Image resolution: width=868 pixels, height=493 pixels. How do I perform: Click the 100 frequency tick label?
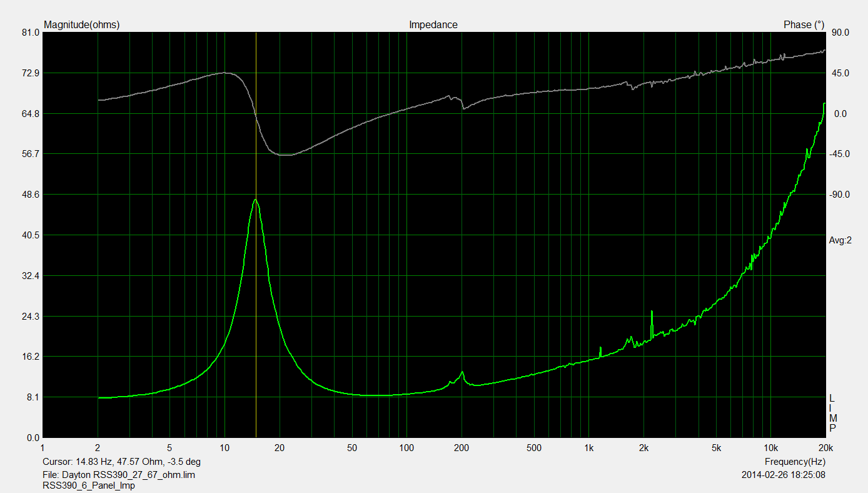coord(406,448)
